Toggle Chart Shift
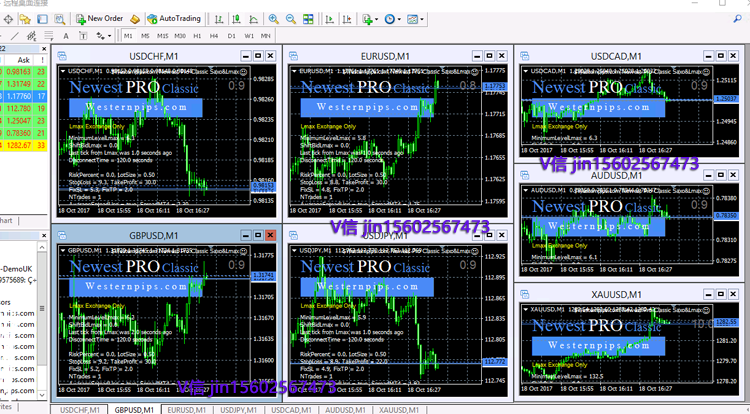The height and width of the screenshot is (414, 750). pyautogui.click(x=347, y=19)
